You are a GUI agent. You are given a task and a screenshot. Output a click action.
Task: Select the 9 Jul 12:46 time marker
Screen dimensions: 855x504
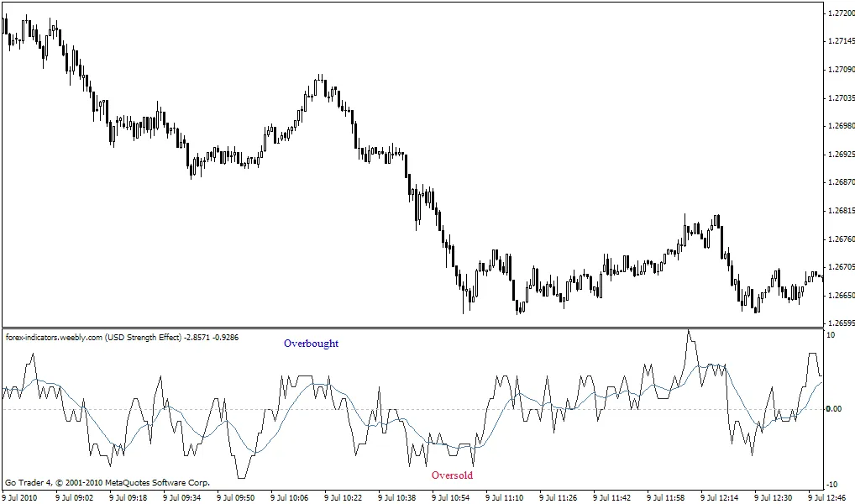click(830, 497)
